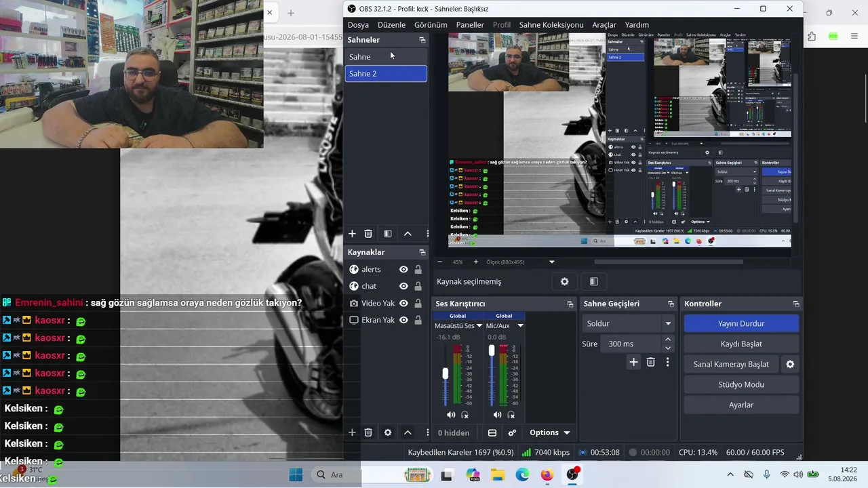Image resolution: width=868 pixels, height=488 pixels.
Task: Mute the Masaüstü Ses audio channel
Action: (x=451, y=415)
